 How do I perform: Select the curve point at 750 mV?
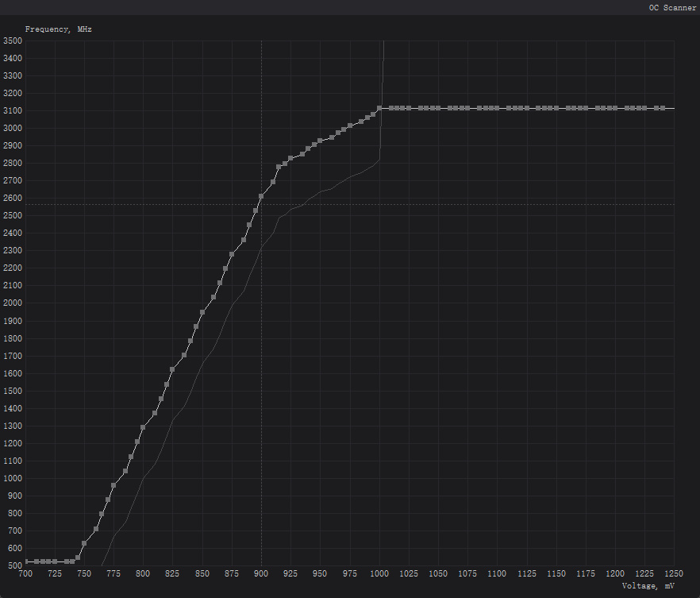click(84, 543)
